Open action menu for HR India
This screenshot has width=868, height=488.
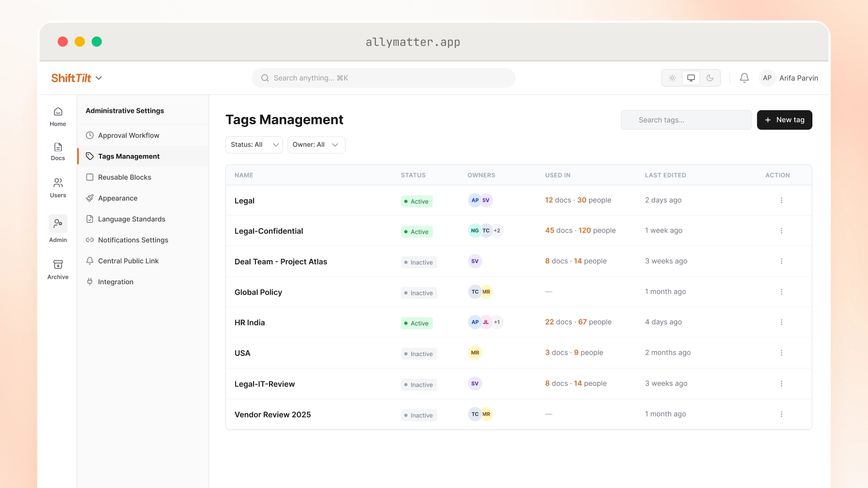[781, 322]
